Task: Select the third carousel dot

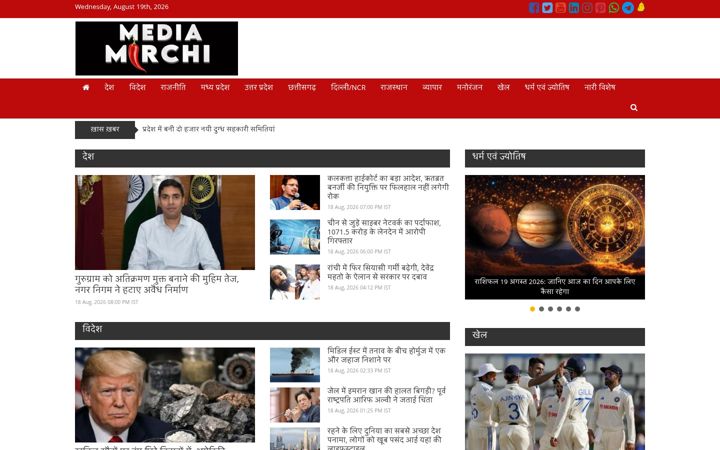Action: point(551,309)
